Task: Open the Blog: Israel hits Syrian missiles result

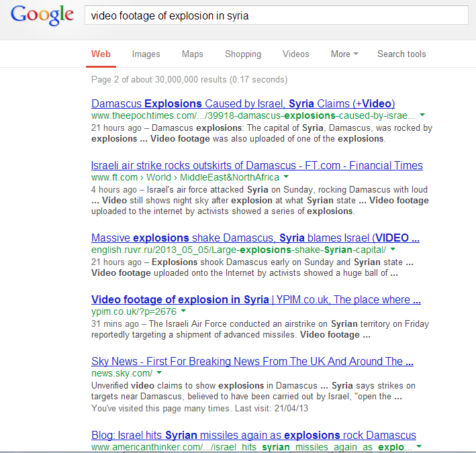Action: [x=254, y=436]
